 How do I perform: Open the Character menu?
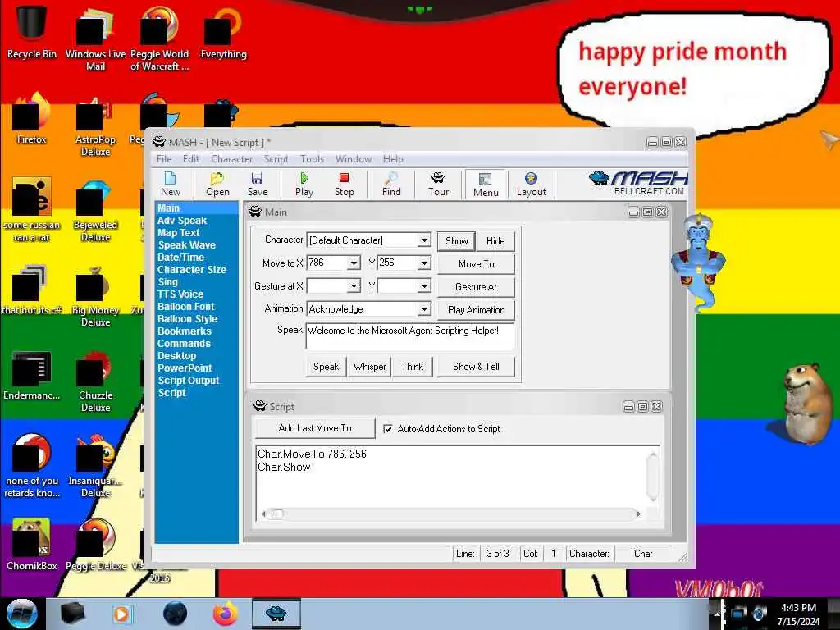coord(231,159)
